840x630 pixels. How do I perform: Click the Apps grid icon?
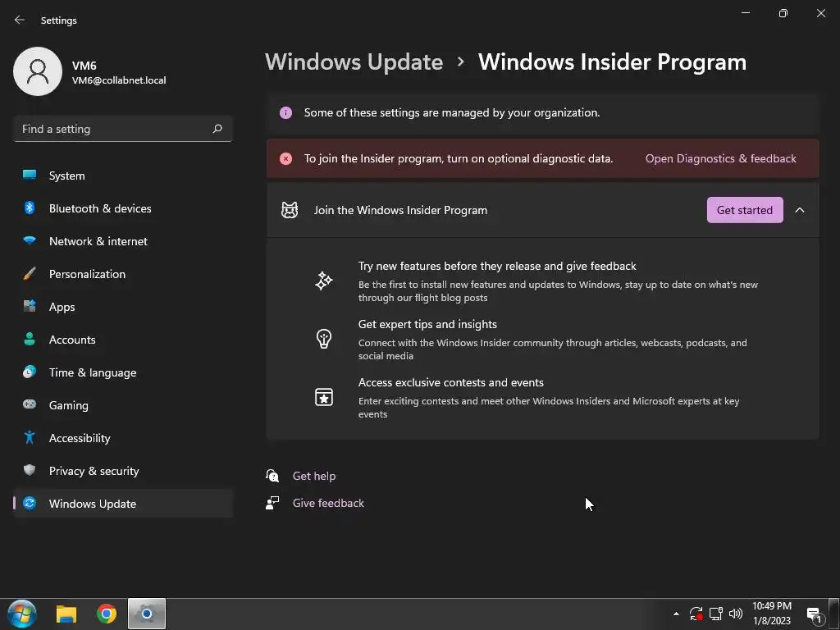(30, 307)
